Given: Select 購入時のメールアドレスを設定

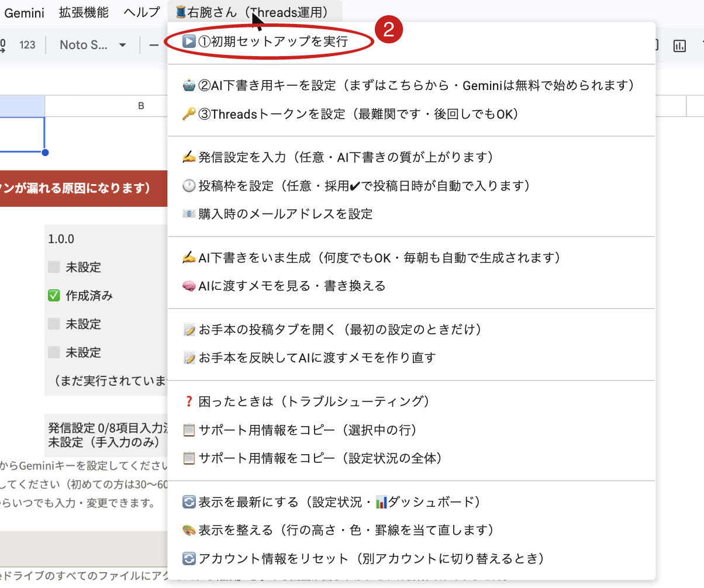Looking at the screenshot, I should point(412,214).
